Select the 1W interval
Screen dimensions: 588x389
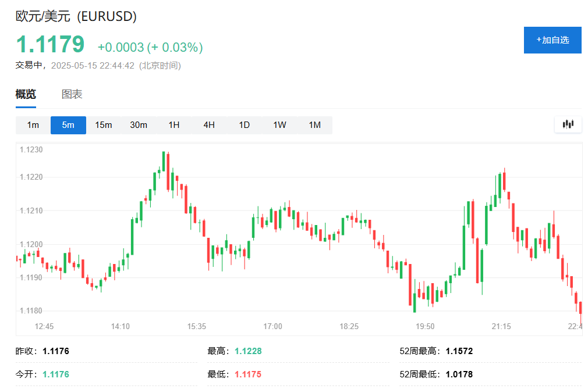(x=279, y=125)
